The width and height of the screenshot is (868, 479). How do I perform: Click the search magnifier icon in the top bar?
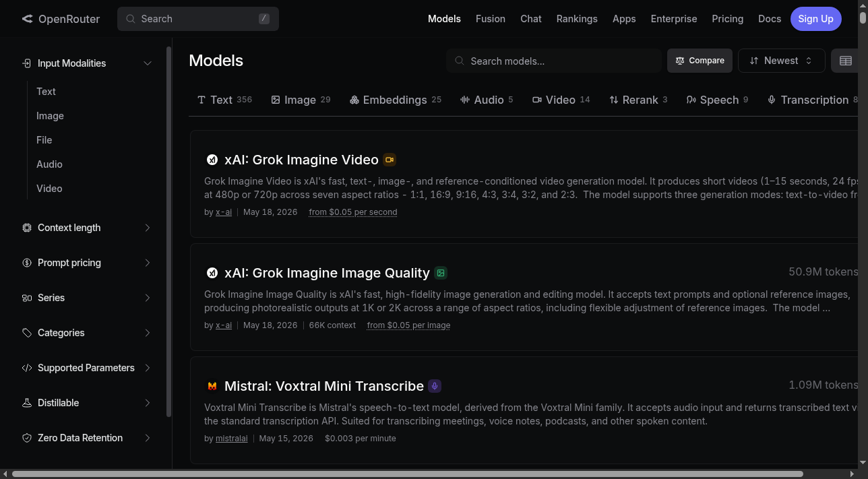tap(131, 19)
